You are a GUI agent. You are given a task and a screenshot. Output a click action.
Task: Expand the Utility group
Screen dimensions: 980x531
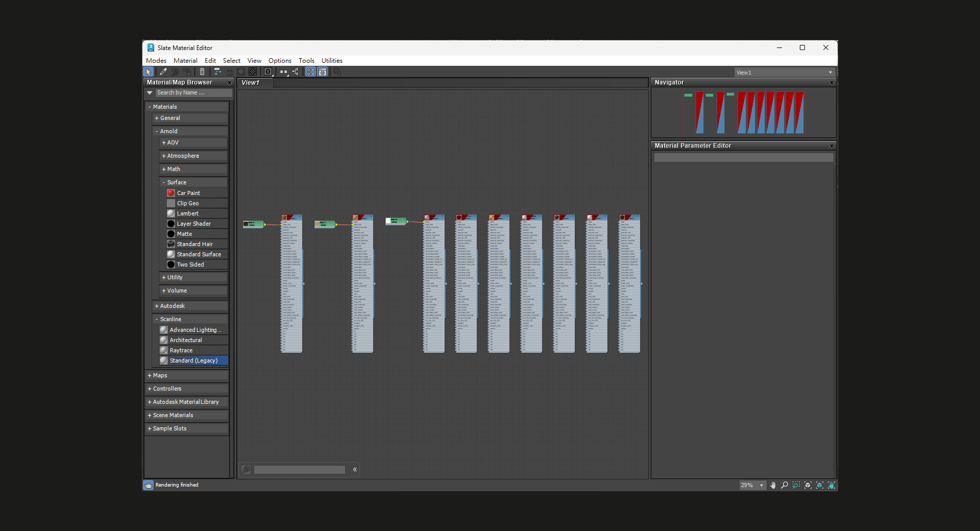click(x=193, y=277)
